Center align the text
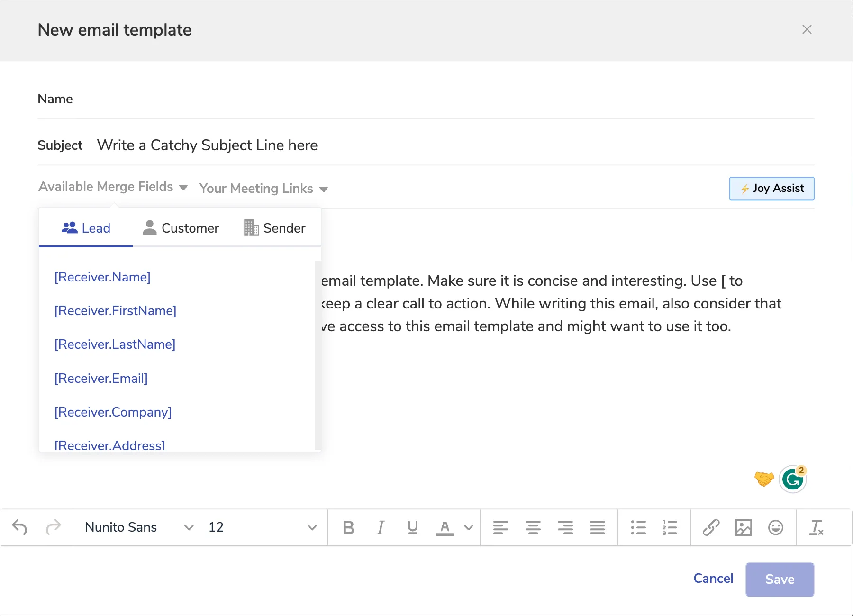Viewport: 853px width, 616px height. [533, 527]
